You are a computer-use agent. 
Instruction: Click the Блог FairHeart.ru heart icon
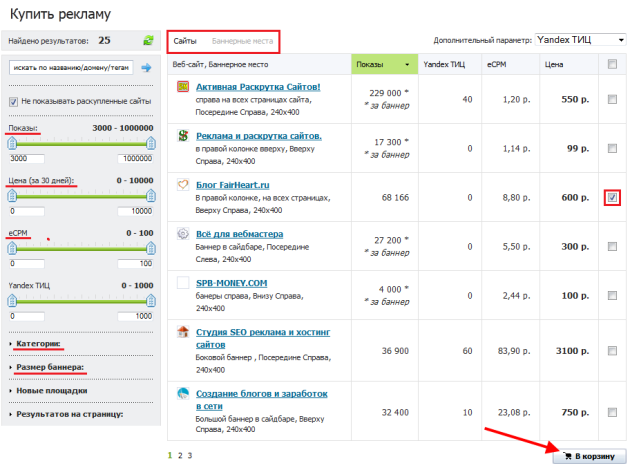pos(183,184)
